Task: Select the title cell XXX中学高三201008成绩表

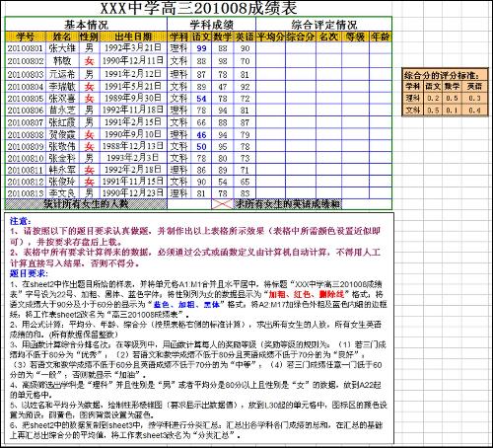Action: 198,9
